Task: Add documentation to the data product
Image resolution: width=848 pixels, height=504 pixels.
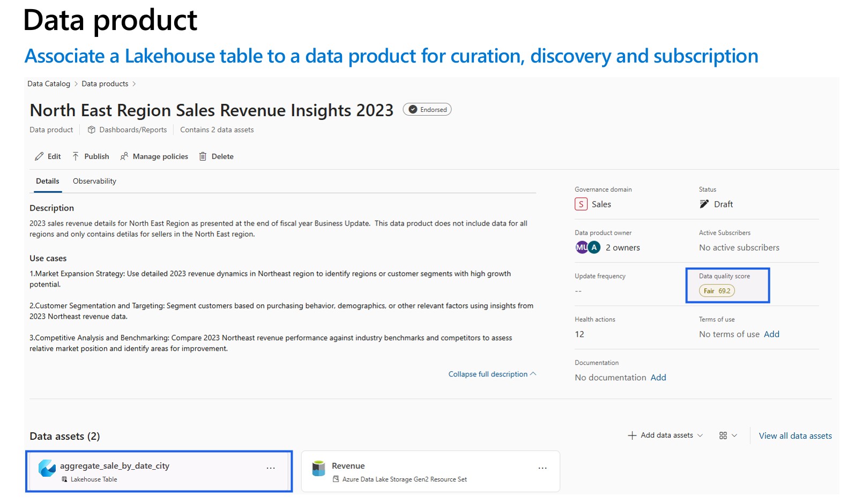Action: [658, 378]
